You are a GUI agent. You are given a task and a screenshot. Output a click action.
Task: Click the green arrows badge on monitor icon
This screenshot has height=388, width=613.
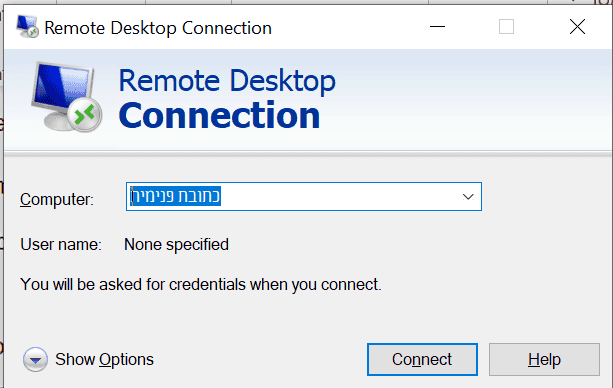(84, 115)
